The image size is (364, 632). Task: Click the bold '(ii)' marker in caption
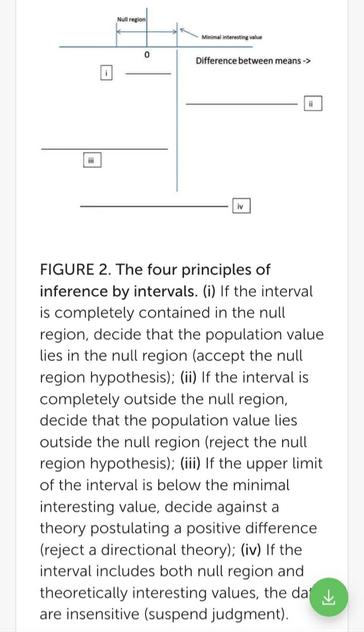(188, 378)
